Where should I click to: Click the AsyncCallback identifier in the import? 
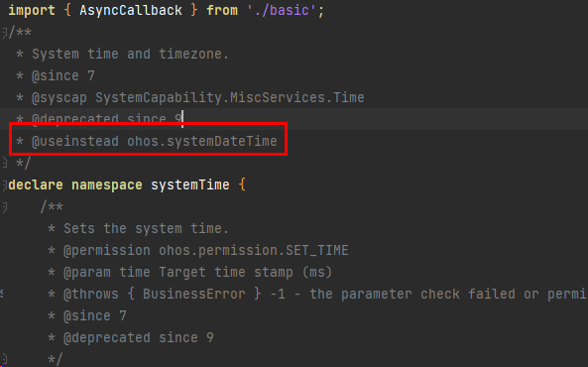[131, 11]
